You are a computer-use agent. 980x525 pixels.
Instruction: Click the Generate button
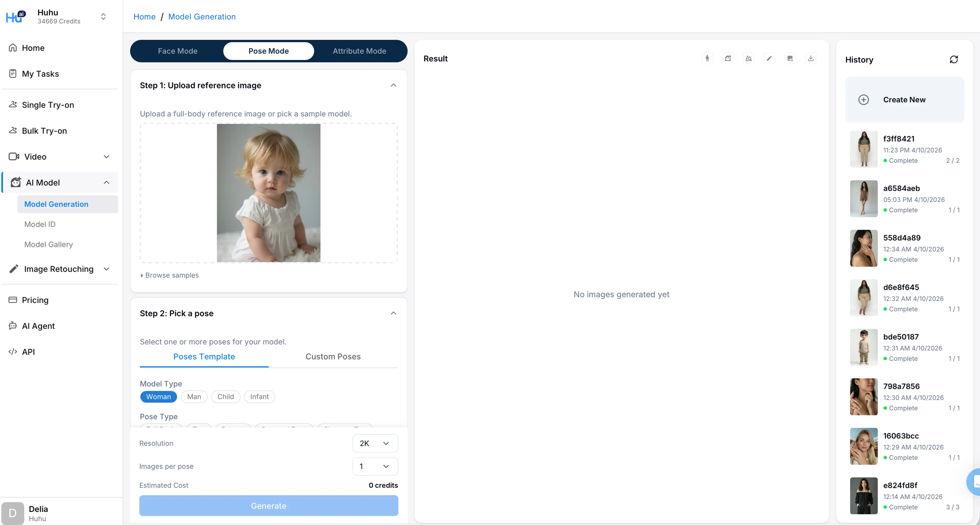tap(268, 506)
